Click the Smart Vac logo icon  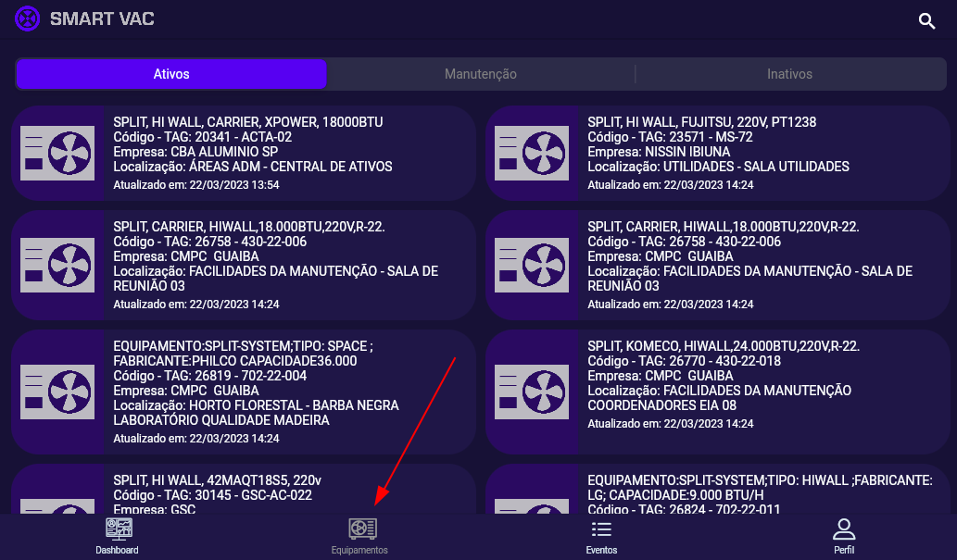(x=28, y=19)
